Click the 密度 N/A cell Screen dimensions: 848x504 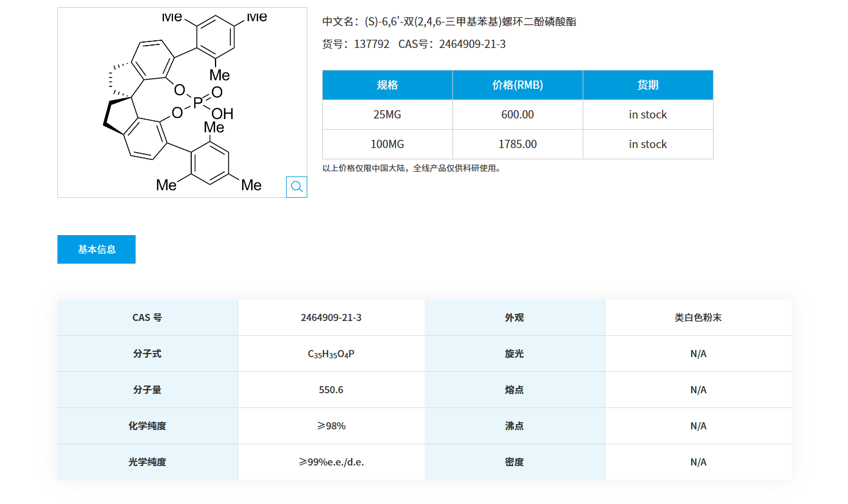[x=698, y=461]
